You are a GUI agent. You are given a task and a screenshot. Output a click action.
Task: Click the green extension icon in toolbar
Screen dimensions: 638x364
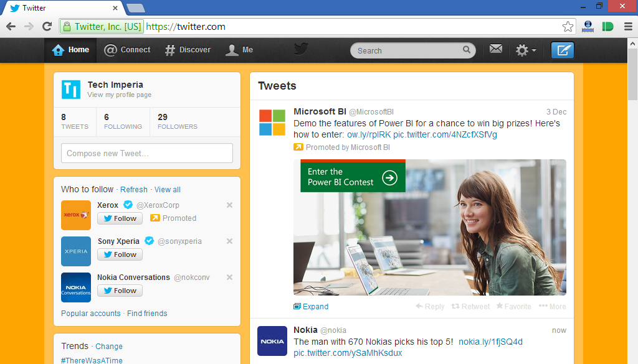coord(607,27)
